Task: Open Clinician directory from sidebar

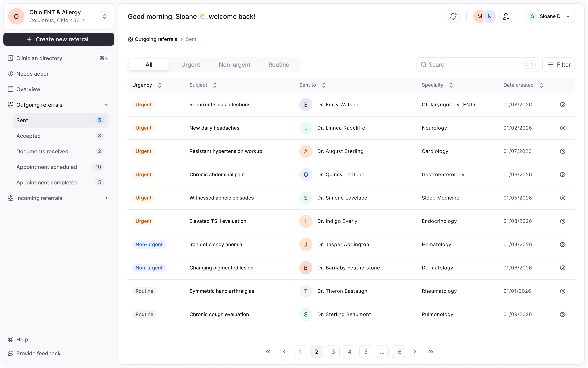Action: pos(39,58)
